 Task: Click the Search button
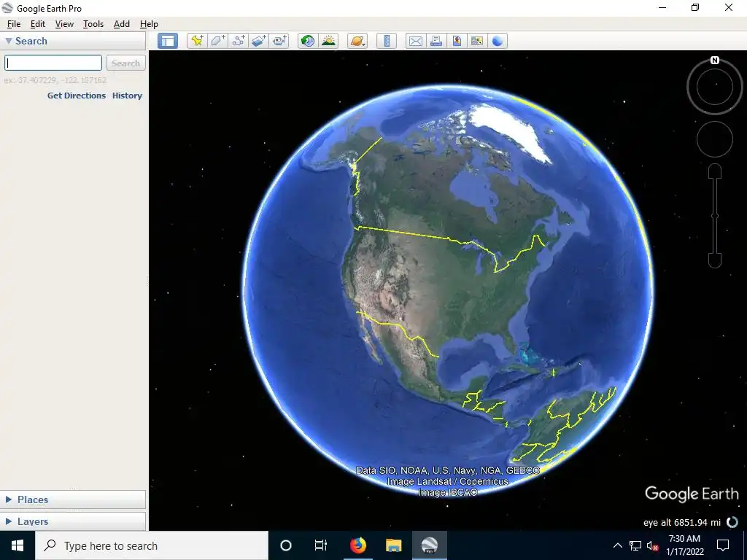[125, 63]
